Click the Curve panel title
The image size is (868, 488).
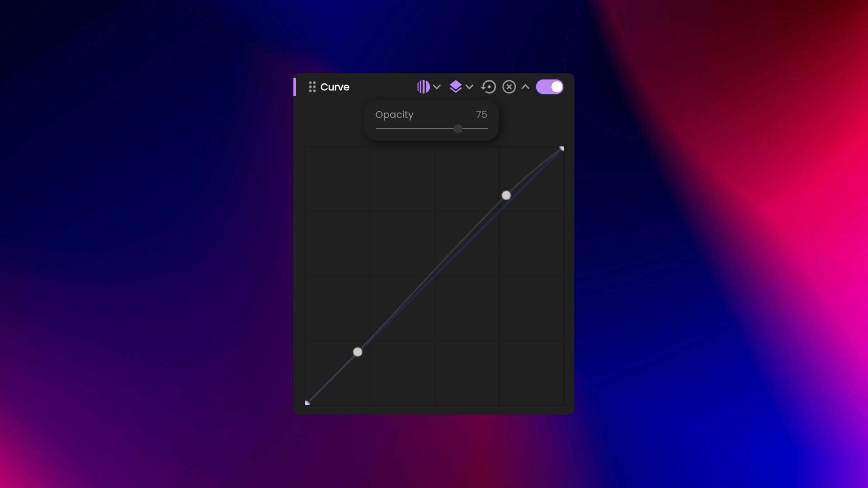[x=335, y=87]
